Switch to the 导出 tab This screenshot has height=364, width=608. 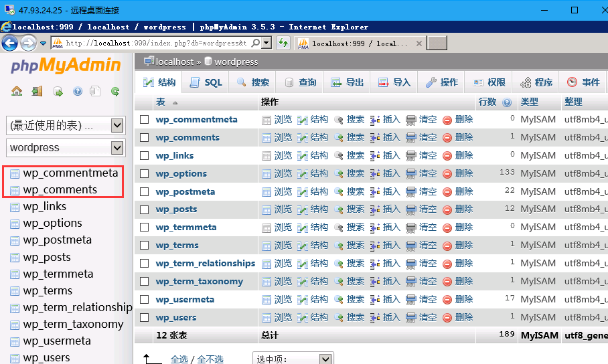click(347, 82)
